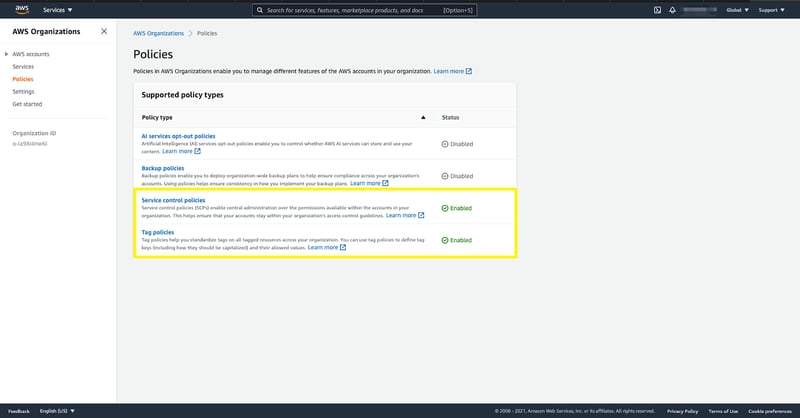Select Policies in the sidebar
This screenshot has width=800, height=418.
(22, 79)
